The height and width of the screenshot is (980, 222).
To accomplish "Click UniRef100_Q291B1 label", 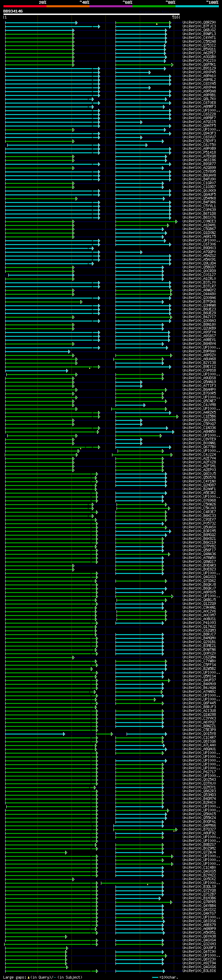I will pos(199,642).
